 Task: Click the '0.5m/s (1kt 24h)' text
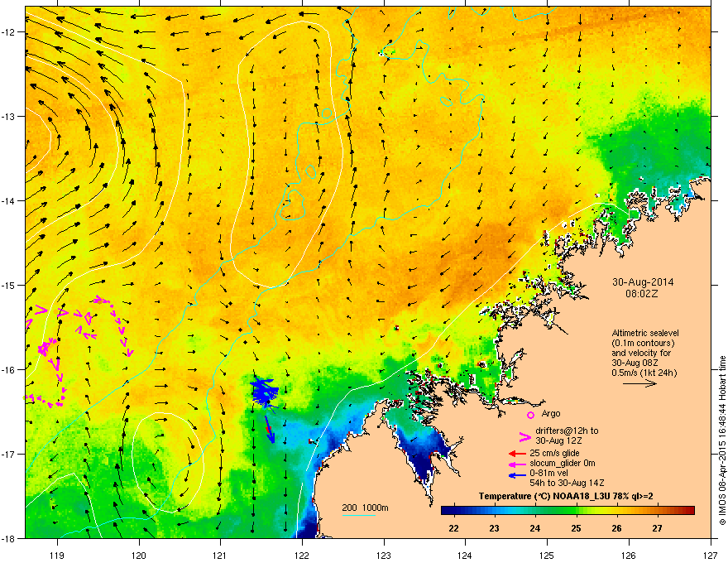[x=644, y=373]
